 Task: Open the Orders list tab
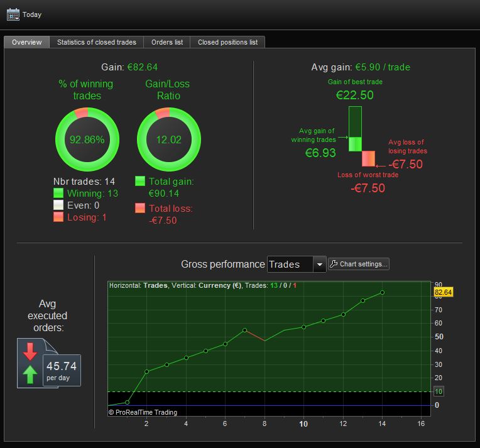(x=167, y=42)
